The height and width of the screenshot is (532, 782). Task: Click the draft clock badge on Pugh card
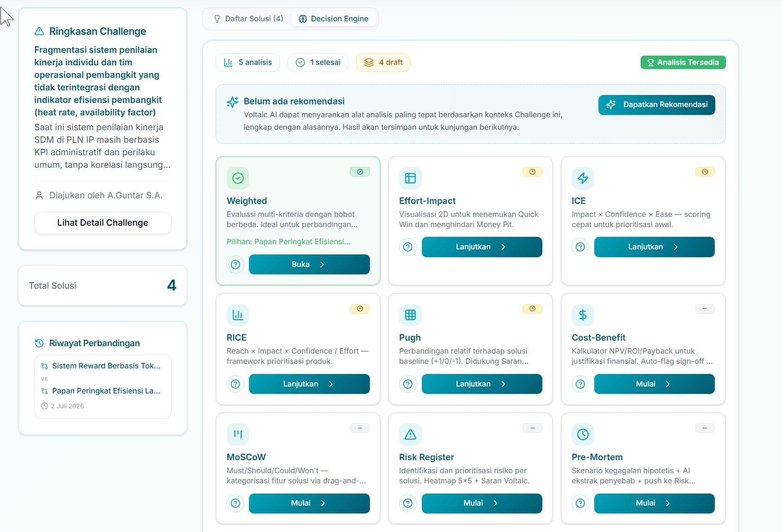[x=532, y=309]
